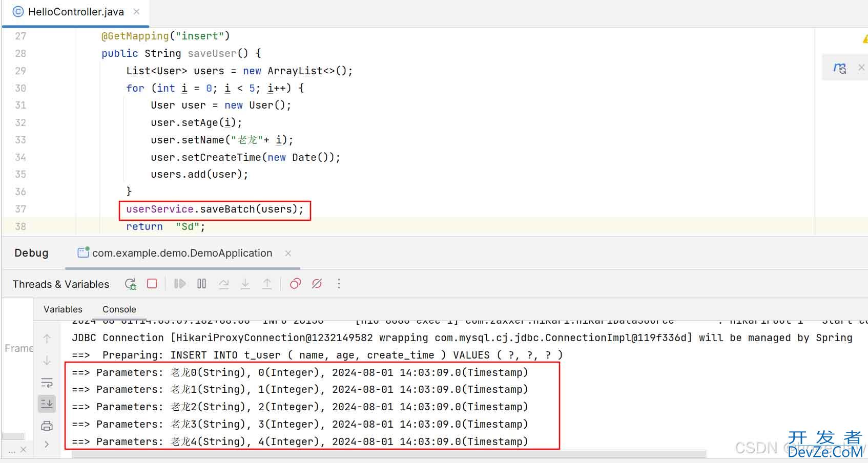The width and height of the screenshot is (868, 463).
Task: Click the console Parameters line with 老龙4
Action: pyautogui.click(x=300, y=441)
